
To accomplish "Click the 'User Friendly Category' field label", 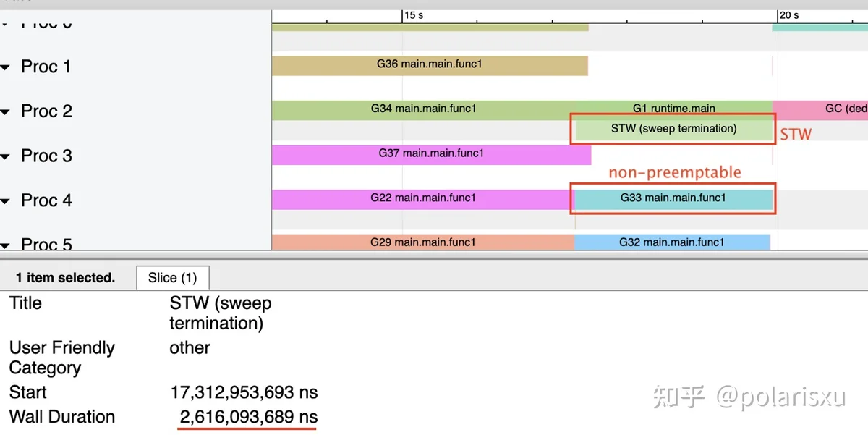I will [x=62, y=358].
